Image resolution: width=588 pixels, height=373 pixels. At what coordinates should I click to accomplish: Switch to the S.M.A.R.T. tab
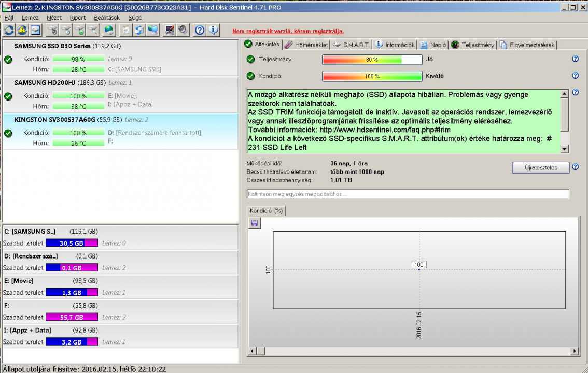352,45
